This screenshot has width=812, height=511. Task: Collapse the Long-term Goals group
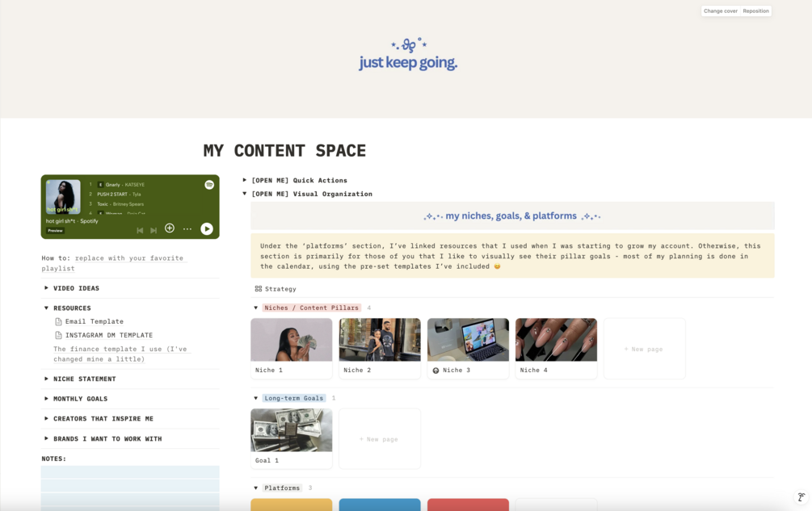click(x=256, y=398)
